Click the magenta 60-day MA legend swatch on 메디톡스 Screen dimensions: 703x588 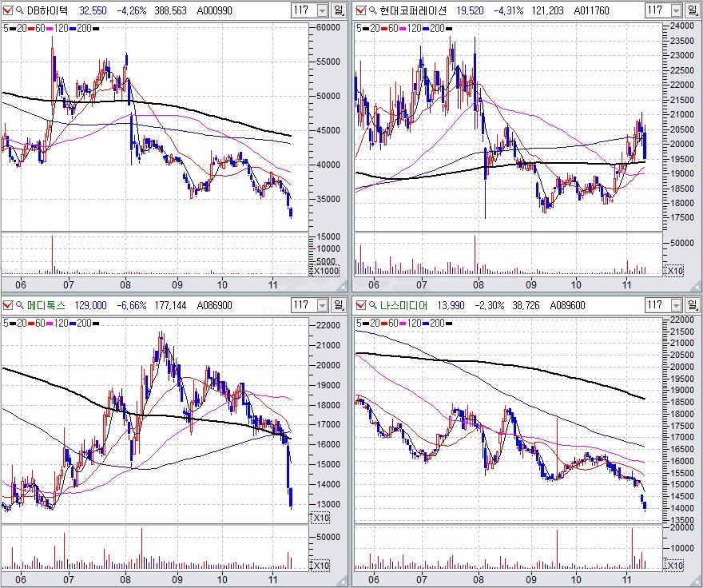(x=50, y=323)
